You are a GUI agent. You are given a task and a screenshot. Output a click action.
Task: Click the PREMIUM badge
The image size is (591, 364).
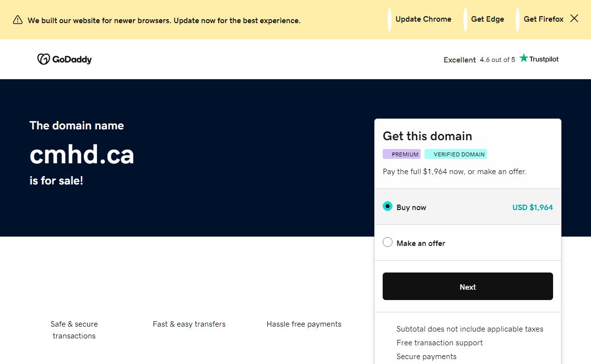tap(402, 154)
